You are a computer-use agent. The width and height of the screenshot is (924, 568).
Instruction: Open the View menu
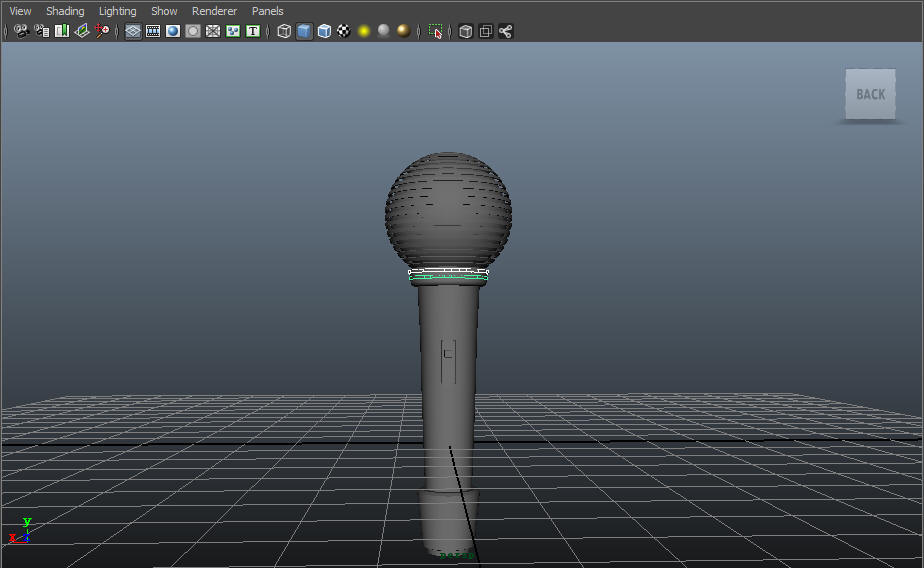tap(21, 11)
